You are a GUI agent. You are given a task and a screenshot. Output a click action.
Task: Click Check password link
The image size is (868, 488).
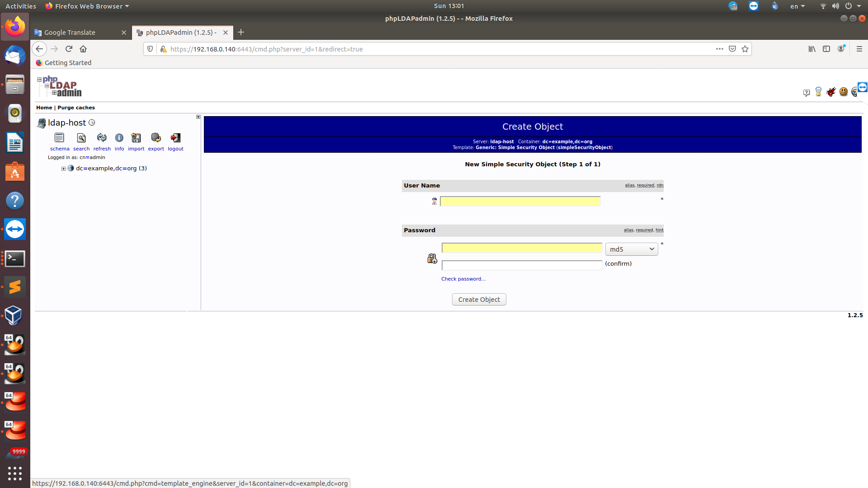[463, 279]
